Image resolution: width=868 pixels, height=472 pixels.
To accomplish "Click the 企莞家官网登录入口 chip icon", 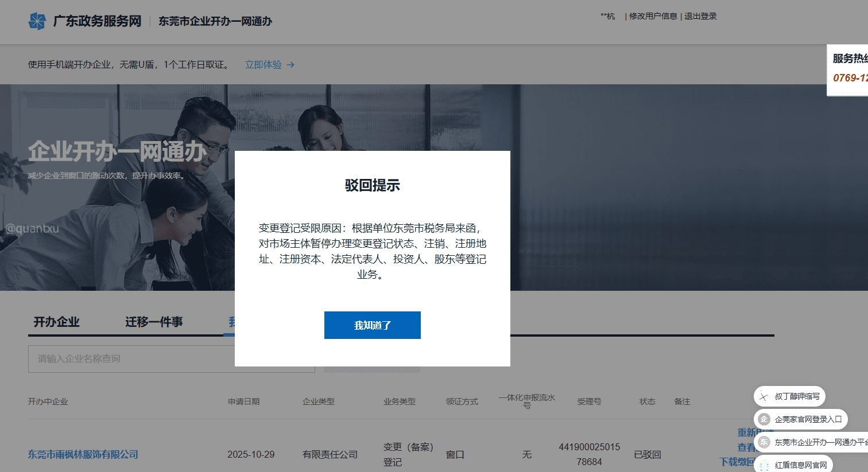I will tap(764, 419).
